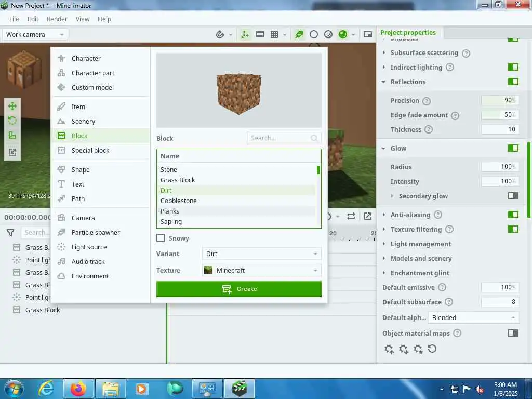Click the Precision 90% slider field

click(x=500, y=100)
